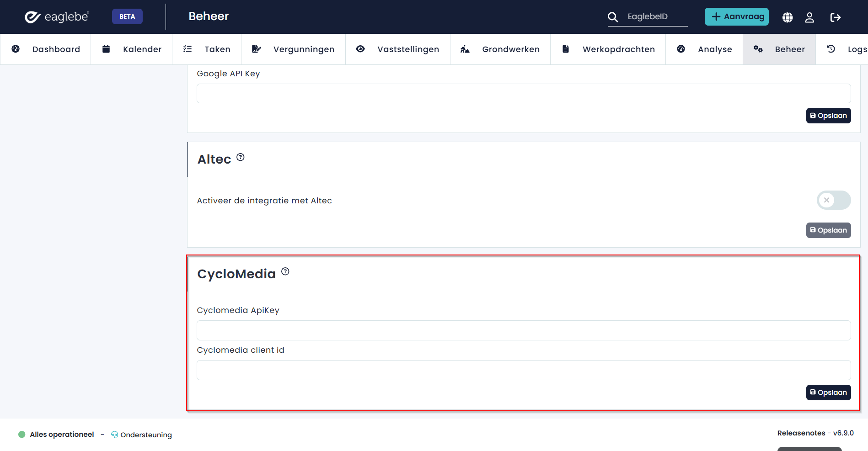Focus the Cyclomedia ApiKey field
Viewport: 868px width, 451px height.
point(524,330)
